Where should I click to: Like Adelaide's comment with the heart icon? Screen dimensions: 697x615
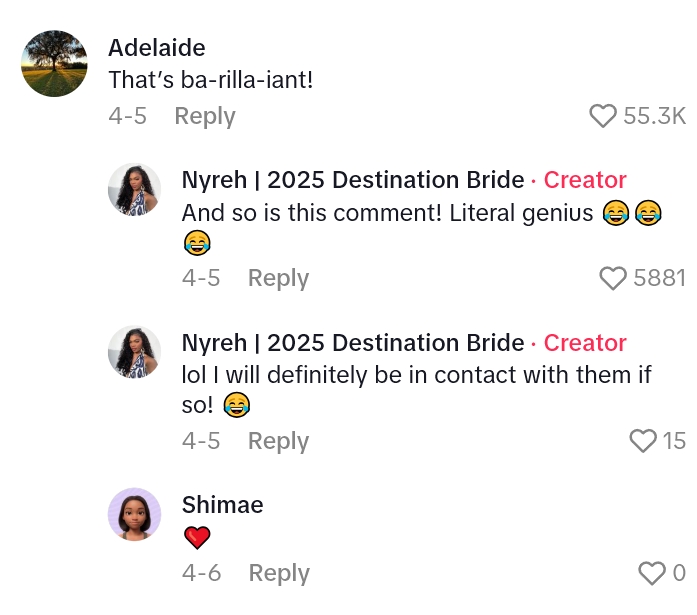point(603,117)
